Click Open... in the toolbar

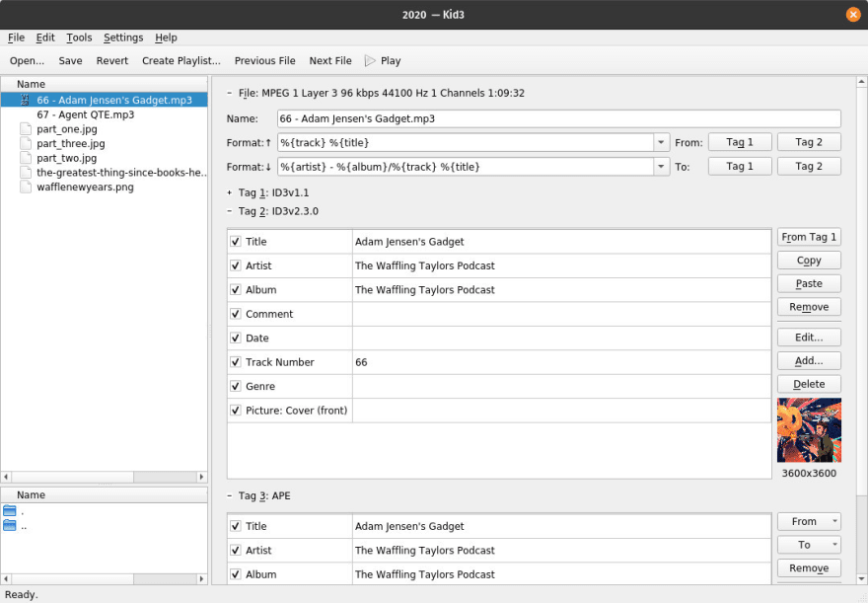coord(28,61)
